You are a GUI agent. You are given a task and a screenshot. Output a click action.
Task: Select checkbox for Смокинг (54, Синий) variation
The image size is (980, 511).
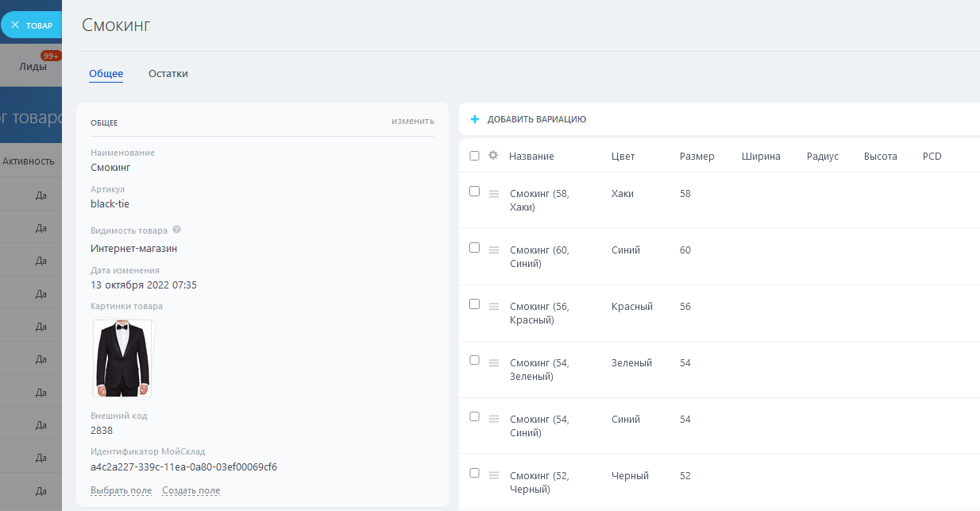coord(475,416)
